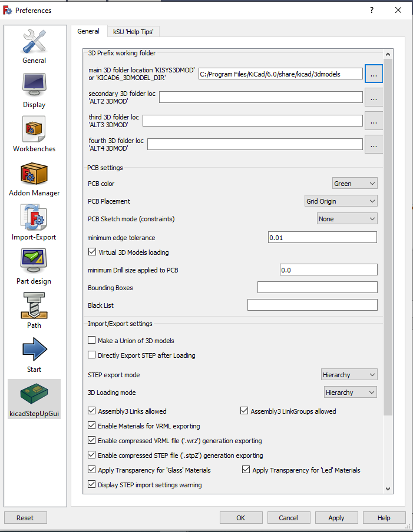
Task: Click the vertical scrollbar thumb
Action: pyautogui.click(x=388, y=237)
